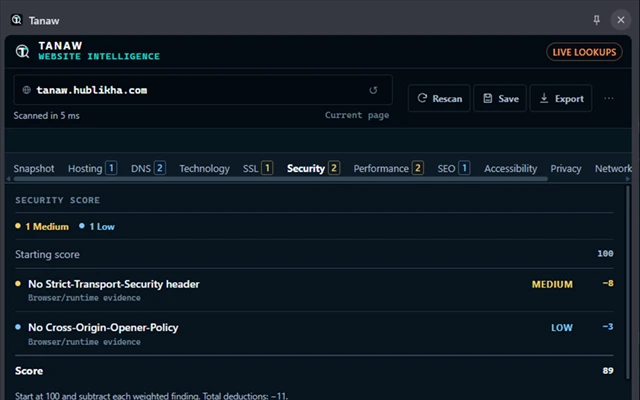Toggle the Live Lookups badge

584,52
